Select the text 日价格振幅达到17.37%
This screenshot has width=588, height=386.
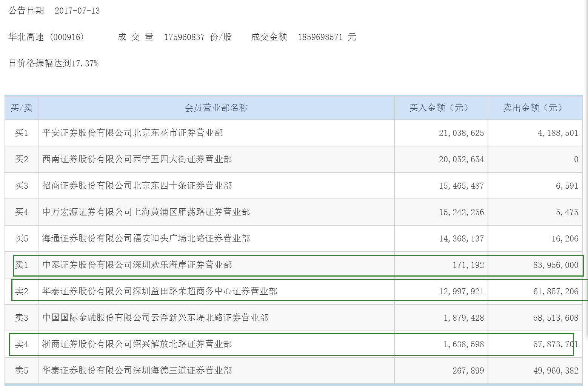click(54, 63)
